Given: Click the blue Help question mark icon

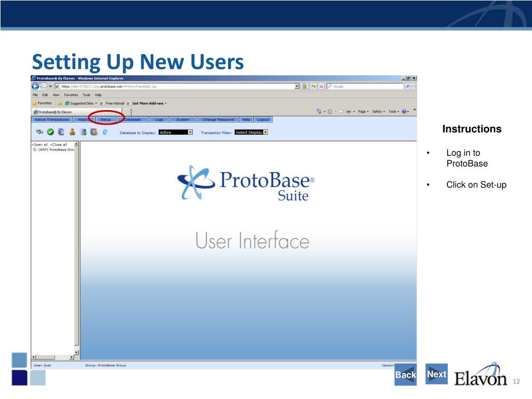Looking at the screenshot, I should pyautogui.click(x=404, y=111).
